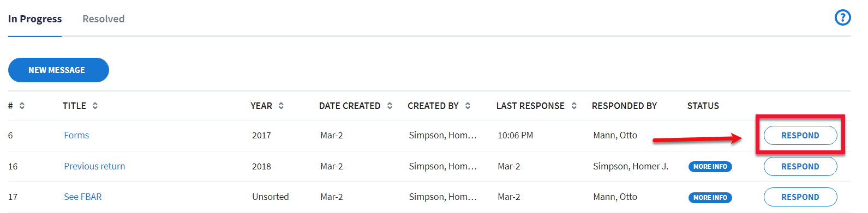
Task: Sort by Last Response arrows
Action: click(574, 106)
